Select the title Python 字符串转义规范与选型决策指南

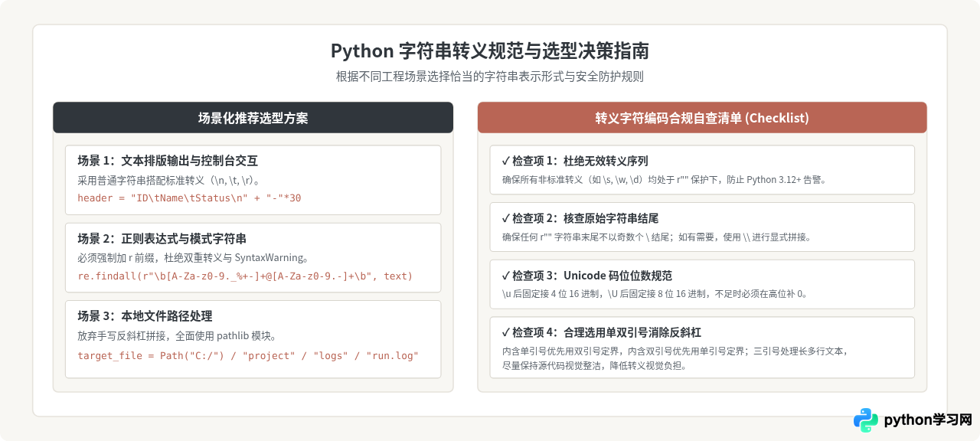490,51
